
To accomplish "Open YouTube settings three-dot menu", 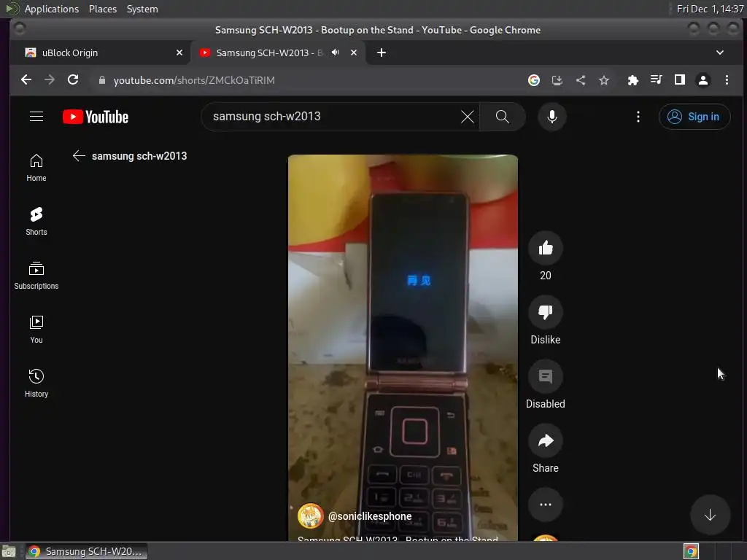I will click(x=638, y=117).
